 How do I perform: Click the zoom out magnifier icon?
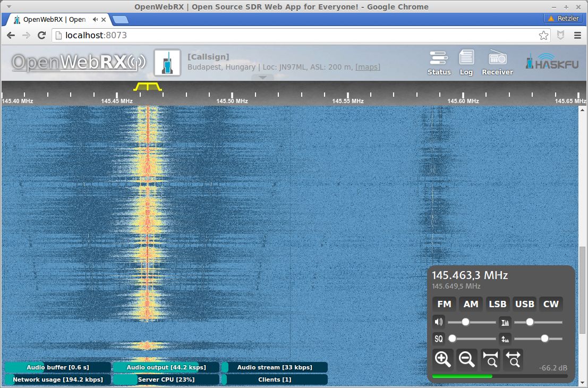pos(466,360)
